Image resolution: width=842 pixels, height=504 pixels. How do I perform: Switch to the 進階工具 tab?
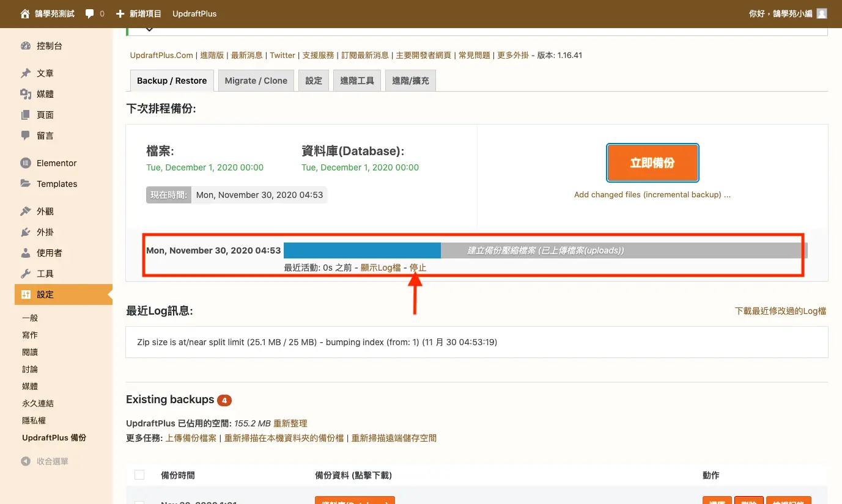357,81
